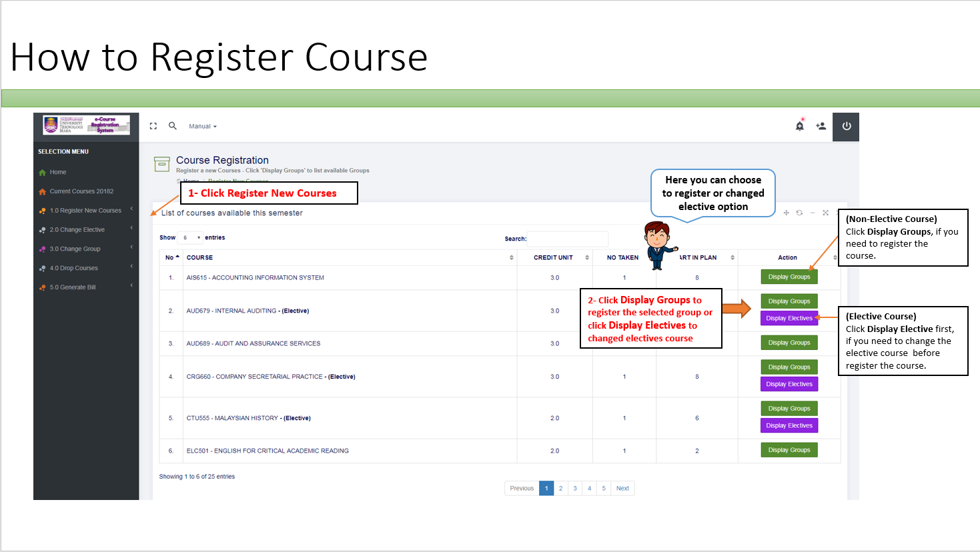Click Display Electives for CTU555
This screenshot has height=552, width=980.
(789, 425)
